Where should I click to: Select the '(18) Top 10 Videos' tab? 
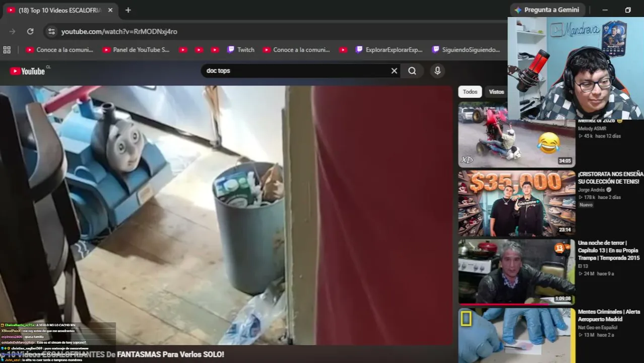(59, 10)
